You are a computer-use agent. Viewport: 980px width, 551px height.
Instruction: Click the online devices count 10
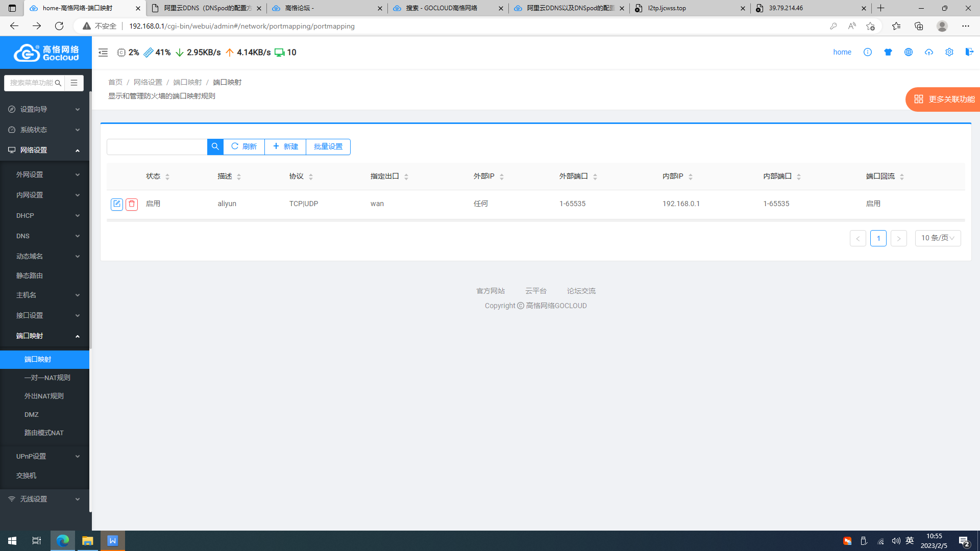coord(285,53)
